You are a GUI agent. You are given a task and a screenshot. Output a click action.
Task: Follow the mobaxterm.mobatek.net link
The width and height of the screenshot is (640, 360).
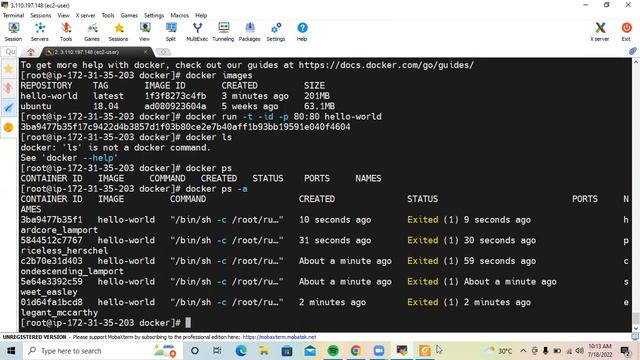279,337
